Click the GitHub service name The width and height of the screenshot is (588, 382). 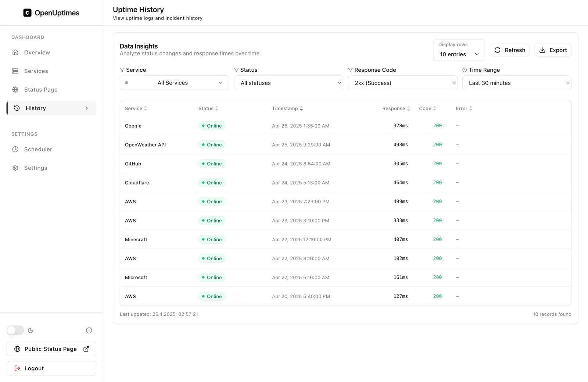(x=133, y=164)
